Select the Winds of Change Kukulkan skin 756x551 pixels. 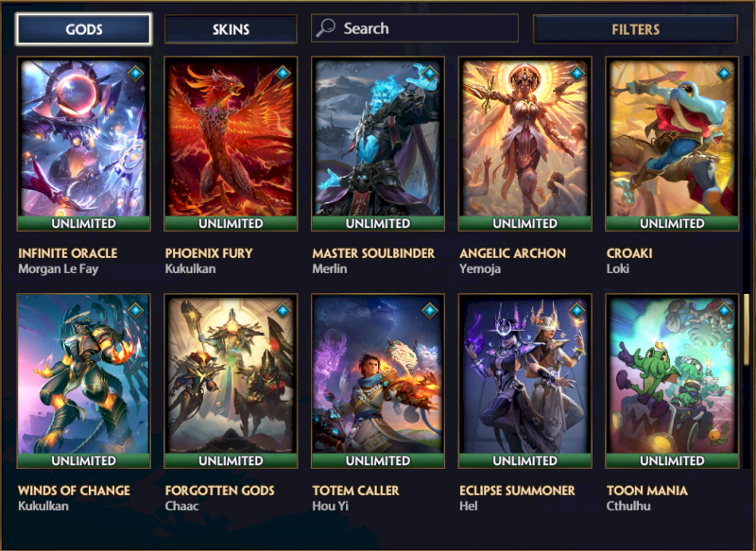pos(84,381)
